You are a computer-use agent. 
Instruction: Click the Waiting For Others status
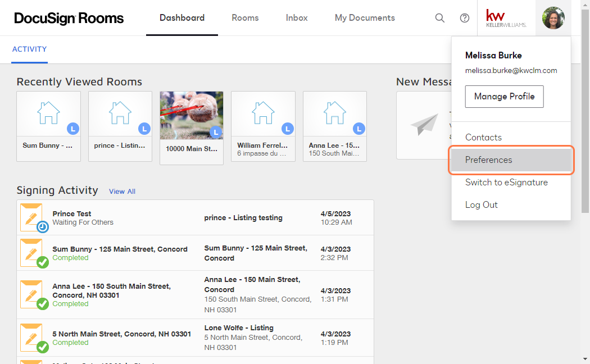coord(83,222)
